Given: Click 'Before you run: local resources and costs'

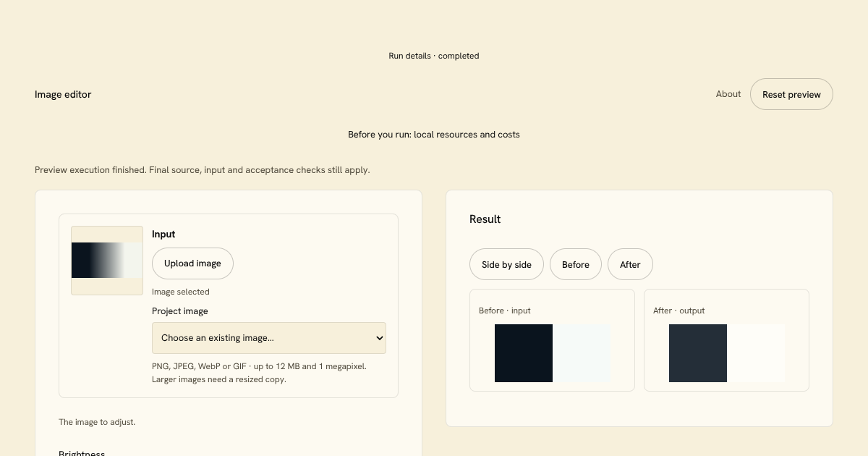Looking at the screenshot, I should point(434,135).
